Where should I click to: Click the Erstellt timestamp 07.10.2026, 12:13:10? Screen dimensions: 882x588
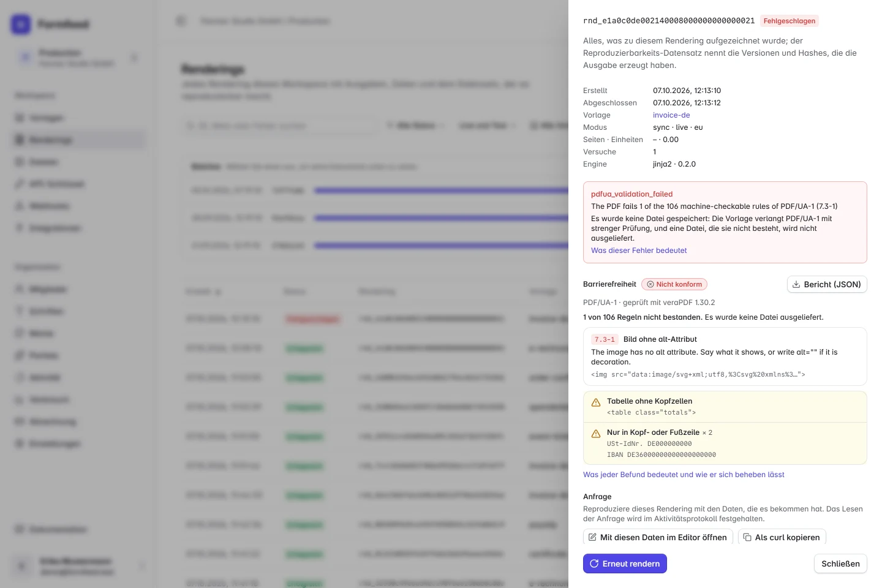687,91
